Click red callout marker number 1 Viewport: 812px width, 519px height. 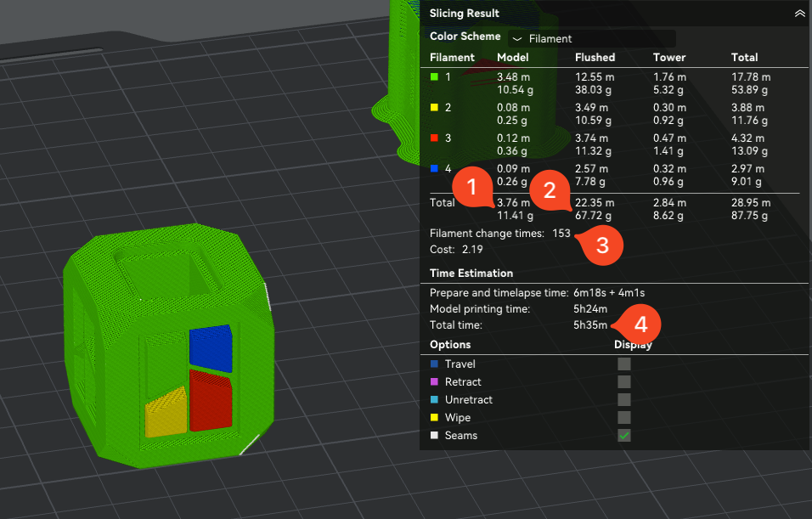tap(472, 189)
